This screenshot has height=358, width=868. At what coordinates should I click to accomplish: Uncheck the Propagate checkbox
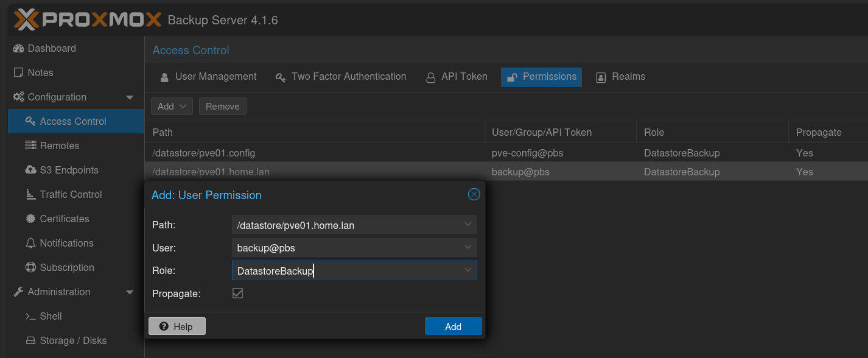(237, 293)
